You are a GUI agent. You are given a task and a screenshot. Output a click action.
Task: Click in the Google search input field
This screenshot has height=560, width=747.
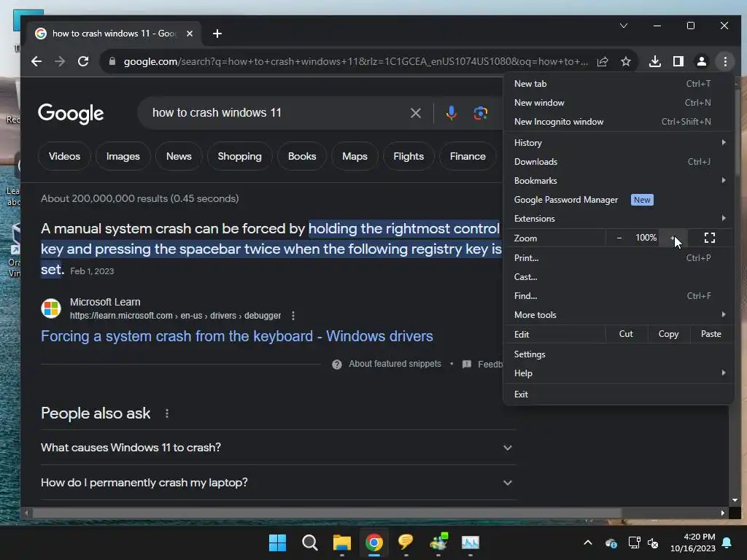point(276,113)
